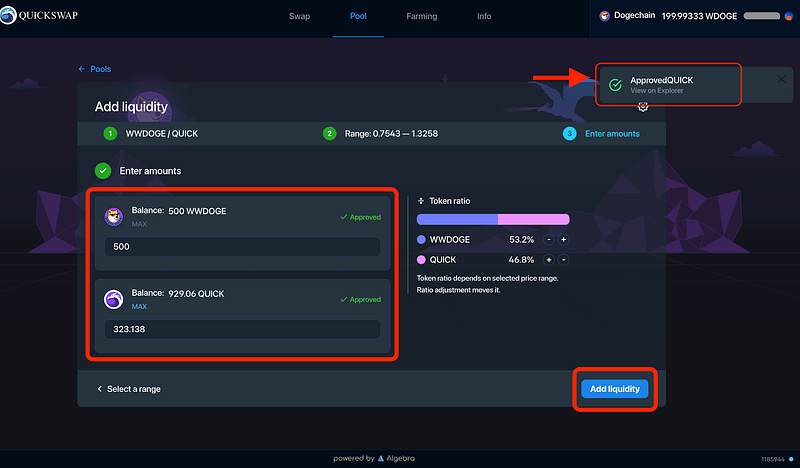Click the wallet avatar icon
Screen dimensions: 800x468
coord(789,16)
